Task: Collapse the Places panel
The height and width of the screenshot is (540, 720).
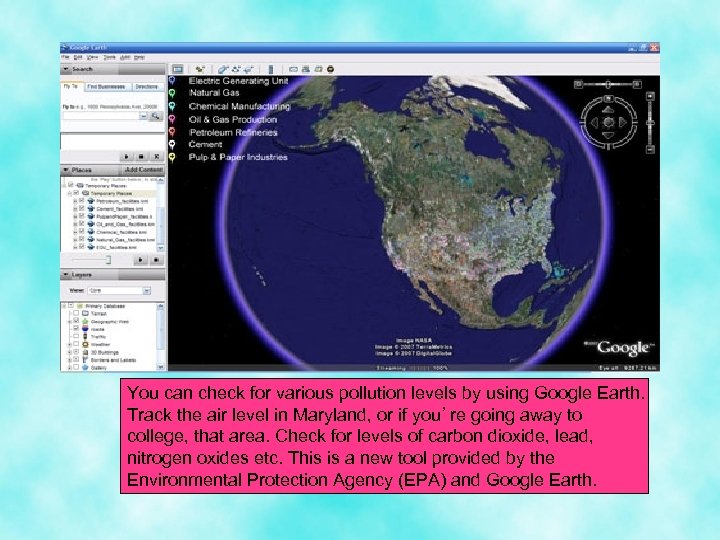Action: point(66,170)
